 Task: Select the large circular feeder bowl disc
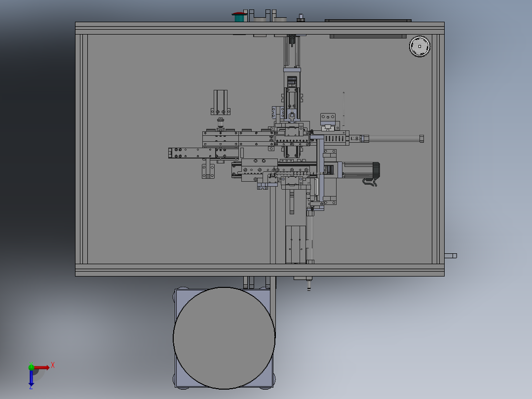click(x=224, y=338)
